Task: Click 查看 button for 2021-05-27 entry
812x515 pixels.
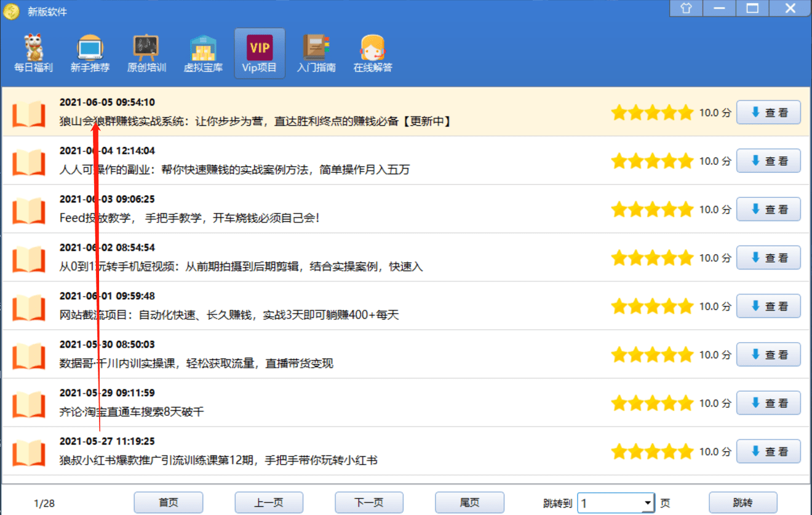Action: 768,451
